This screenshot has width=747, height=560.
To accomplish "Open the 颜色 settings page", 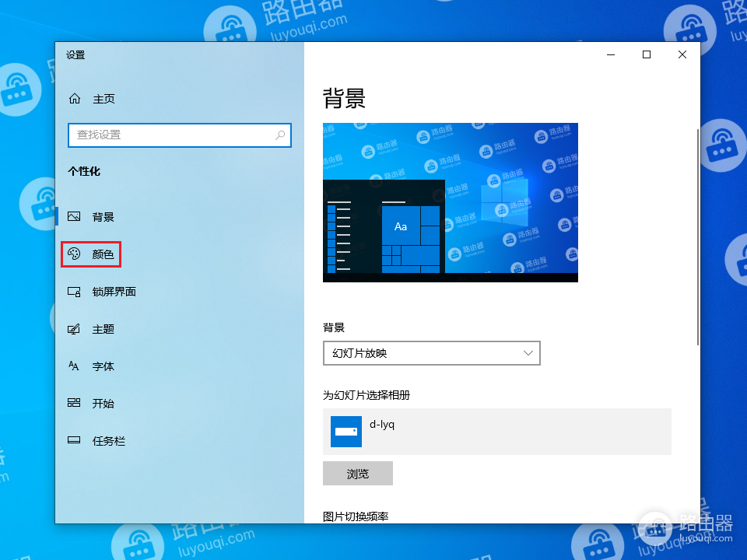I will click(103, 254).
